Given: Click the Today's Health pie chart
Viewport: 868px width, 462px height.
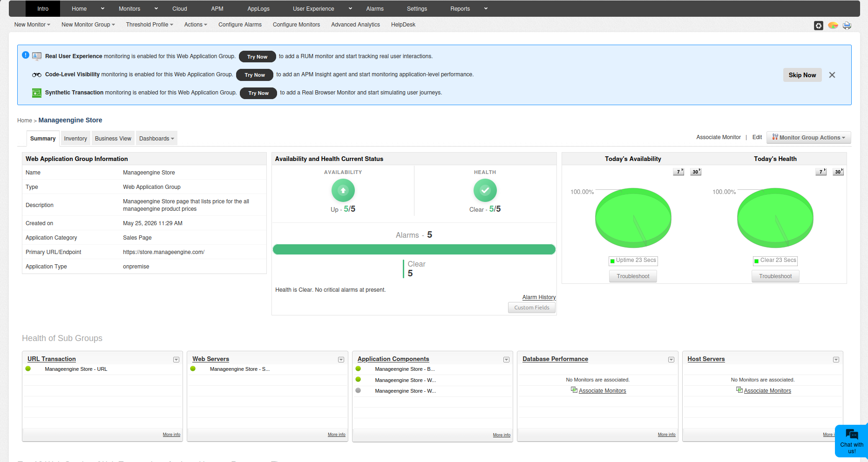Looking at the screenshot, I should click(x=775, y=218).
